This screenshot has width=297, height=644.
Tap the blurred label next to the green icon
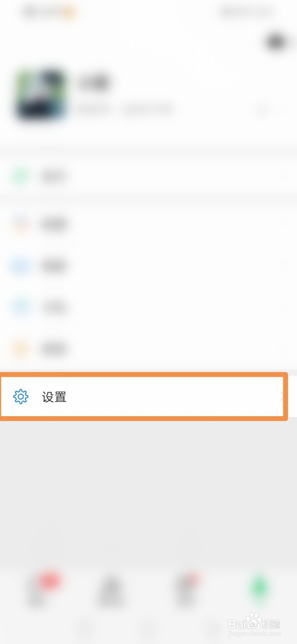pos(54,176)
